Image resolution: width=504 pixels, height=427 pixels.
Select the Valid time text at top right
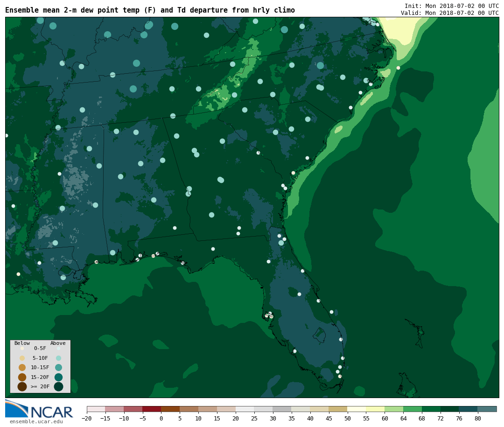point(450,13)
